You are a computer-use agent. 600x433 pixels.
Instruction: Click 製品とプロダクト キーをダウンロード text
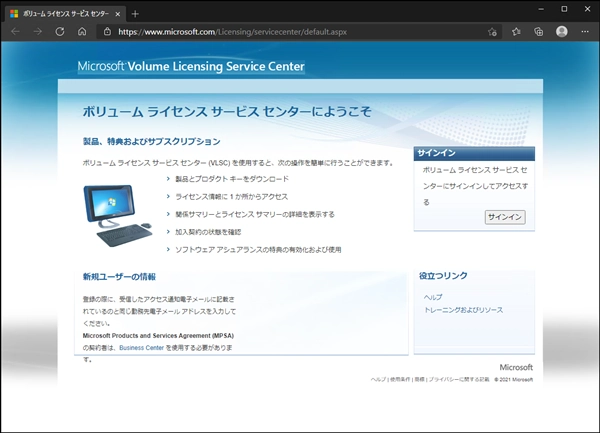[x=232, y=179]
